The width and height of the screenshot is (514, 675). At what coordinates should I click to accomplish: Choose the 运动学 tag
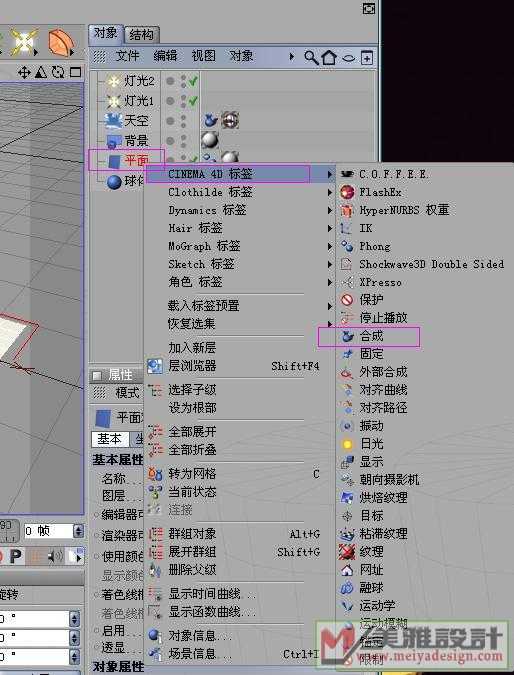pyautogui.click(x=368, y=606)
